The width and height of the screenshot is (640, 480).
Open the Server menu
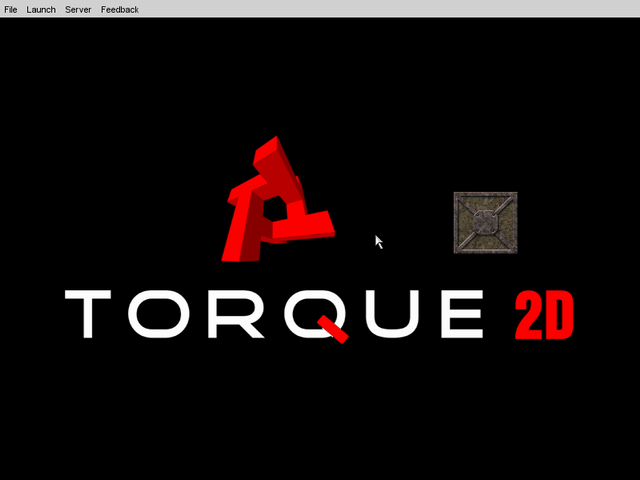pos(78,9)
